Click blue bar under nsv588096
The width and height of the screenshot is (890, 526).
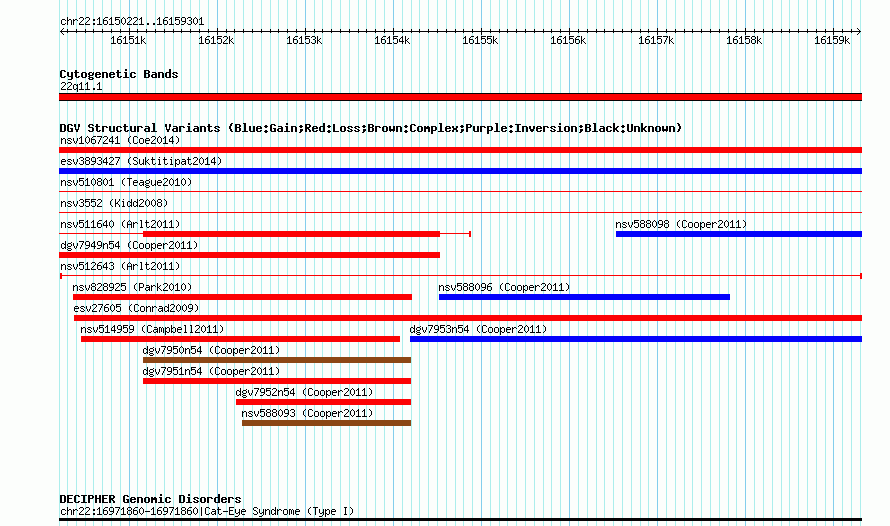pyautogui.click(x=584, y=297)
